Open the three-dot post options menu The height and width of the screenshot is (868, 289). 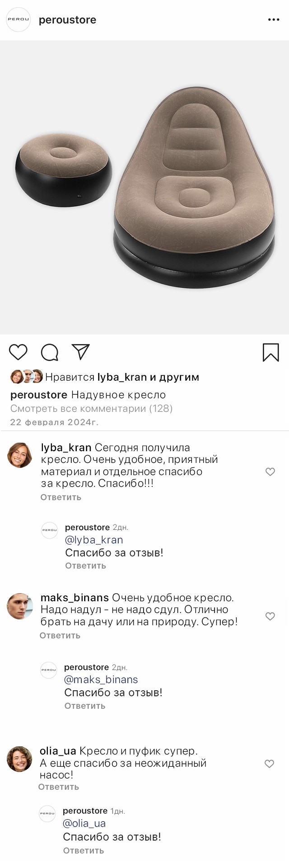(274, 20)
